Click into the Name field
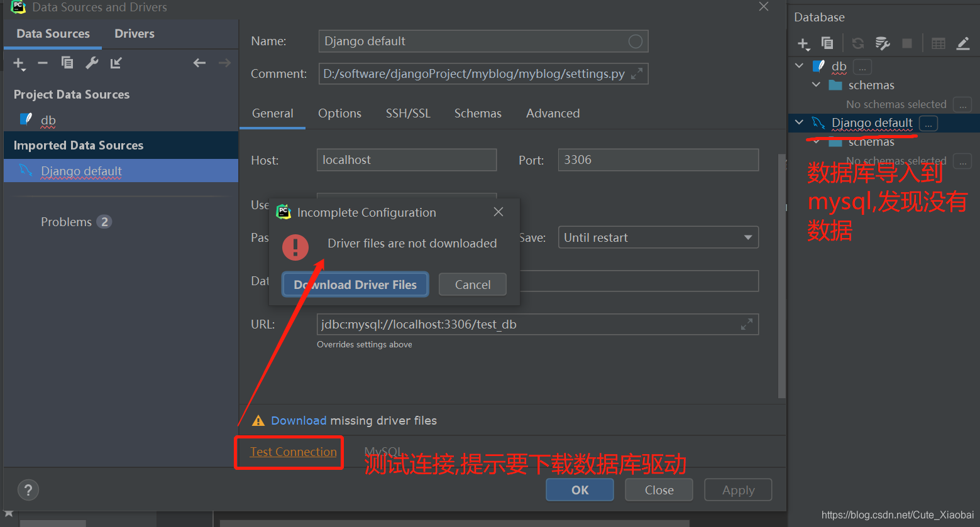Viewport: 980px width, 527px height. [x=483, y=41]
